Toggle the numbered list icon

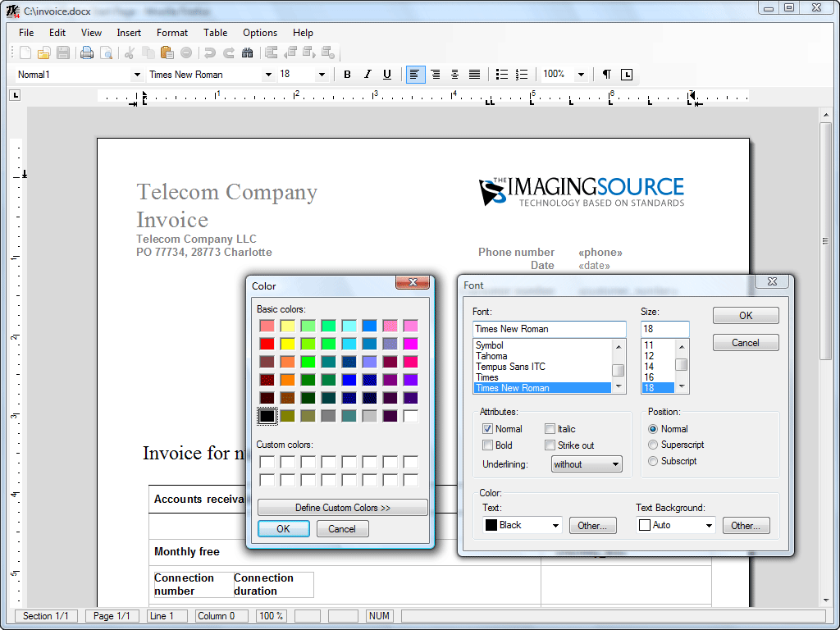pos(521,75)
